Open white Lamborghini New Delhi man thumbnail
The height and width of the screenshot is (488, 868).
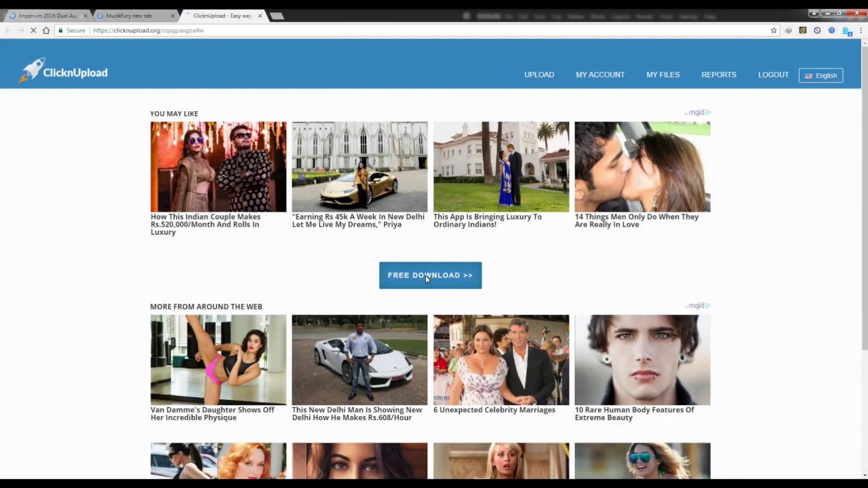point(359,360)
